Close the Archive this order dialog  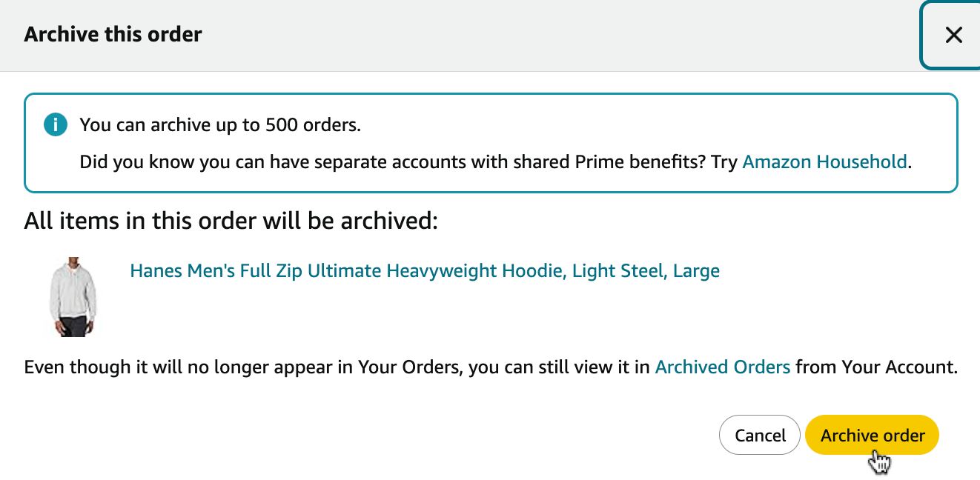coord(953,35)
